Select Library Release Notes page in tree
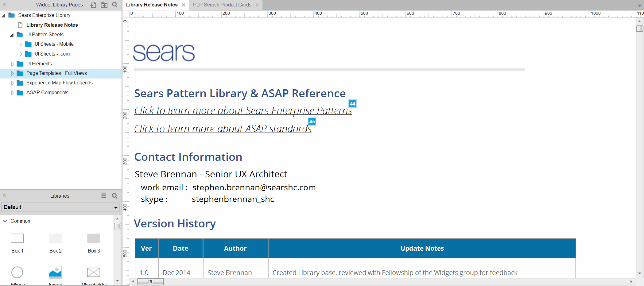Image resolution: width=644 pixels, height=286 pixels. [52, 25]
